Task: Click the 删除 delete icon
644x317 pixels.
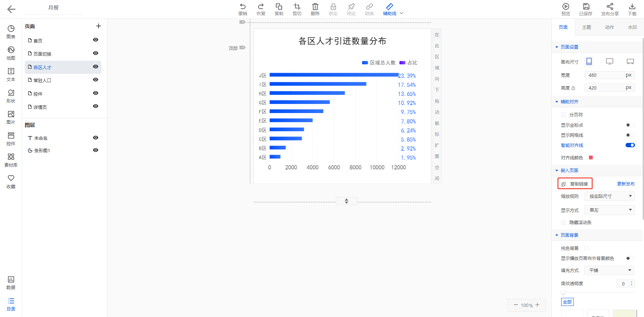Action: [315, 9]
